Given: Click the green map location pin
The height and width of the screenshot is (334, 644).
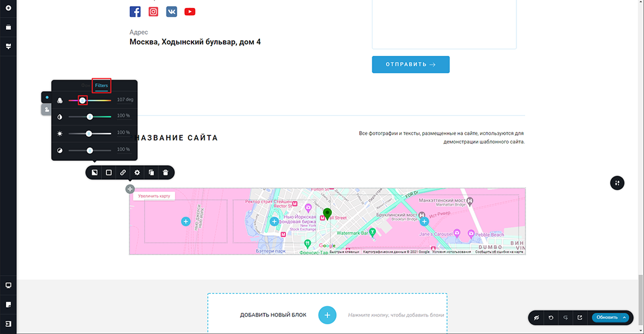Looking at the screenshot, I should [x=327, y=213].
